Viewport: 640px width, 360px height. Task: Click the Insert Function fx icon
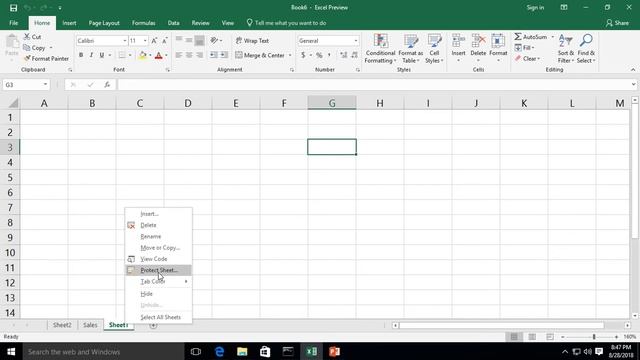[x=107, y=84]
